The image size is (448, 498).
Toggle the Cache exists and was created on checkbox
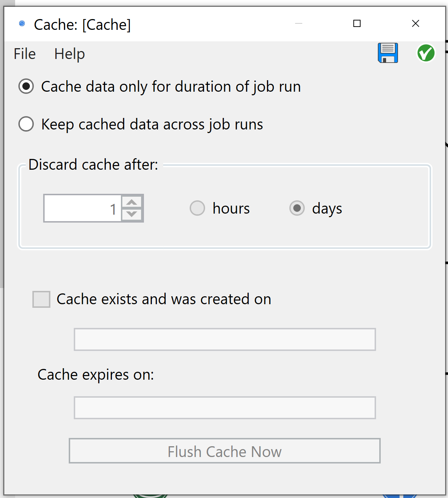[x=41, y=299]
